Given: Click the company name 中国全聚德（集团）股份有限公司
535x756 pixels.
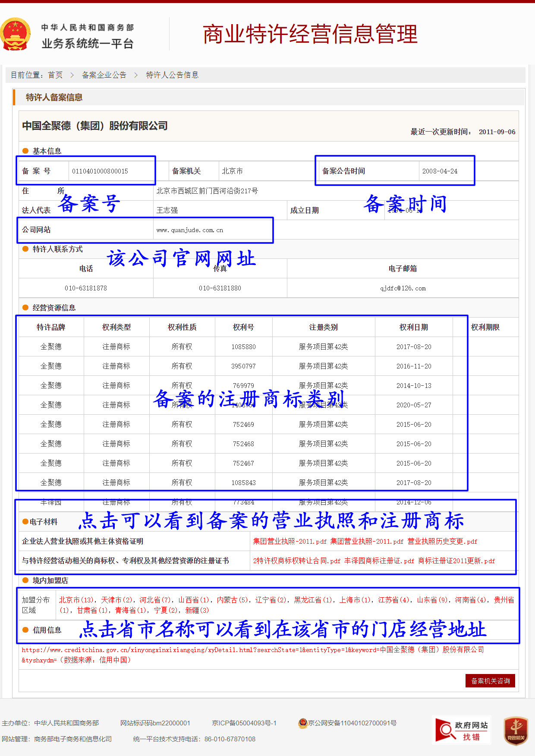Looking at the screenshot, I should tap(95, 126).
